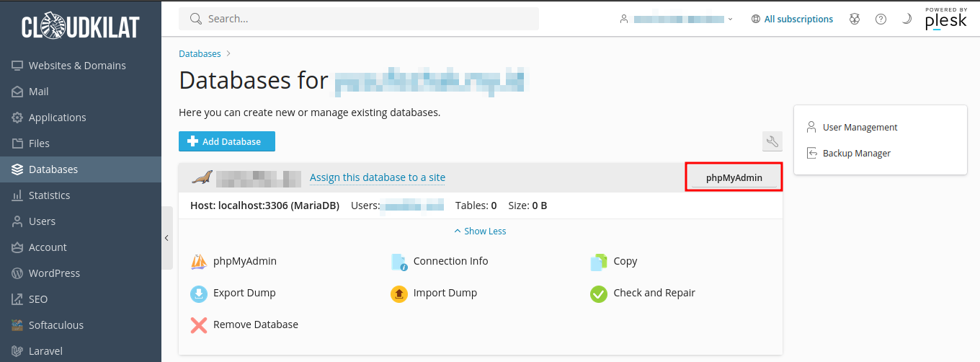
Task: Open Backup Manager from right panel
Action: tap(857, 154)
